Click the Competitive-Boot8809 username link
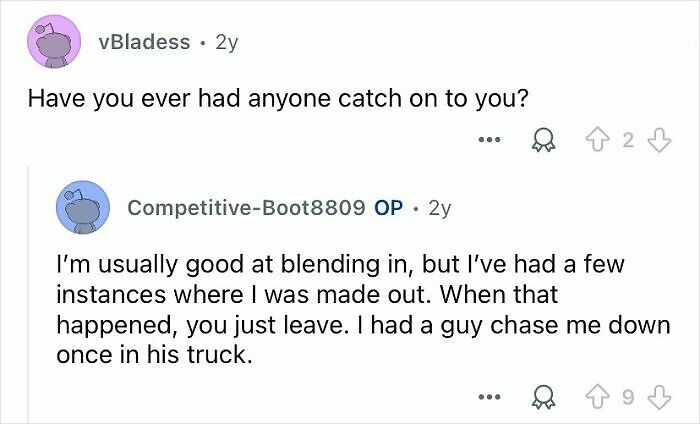 246,208
